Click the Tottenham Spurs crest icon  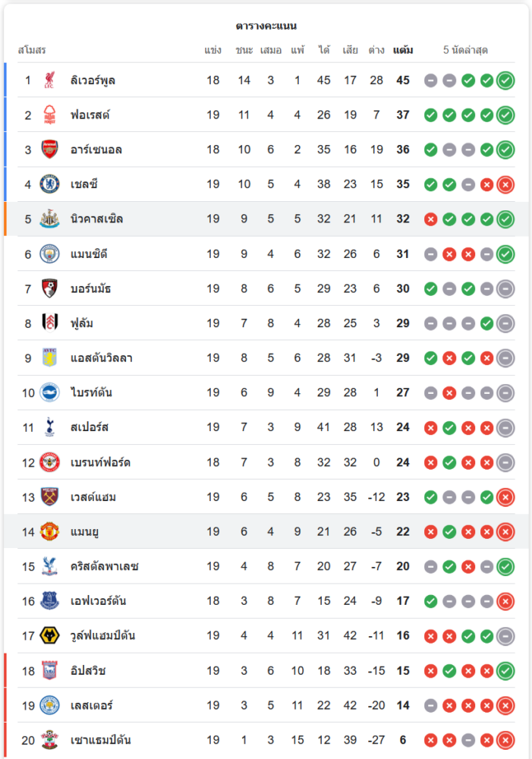[x=50, y=427]
